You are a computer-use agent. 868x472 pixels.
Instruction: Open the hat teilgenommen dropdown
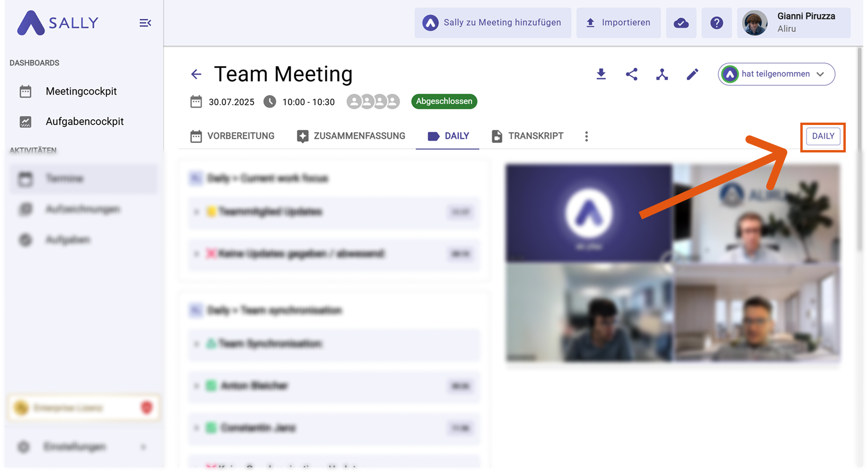(x=776, y=74)
